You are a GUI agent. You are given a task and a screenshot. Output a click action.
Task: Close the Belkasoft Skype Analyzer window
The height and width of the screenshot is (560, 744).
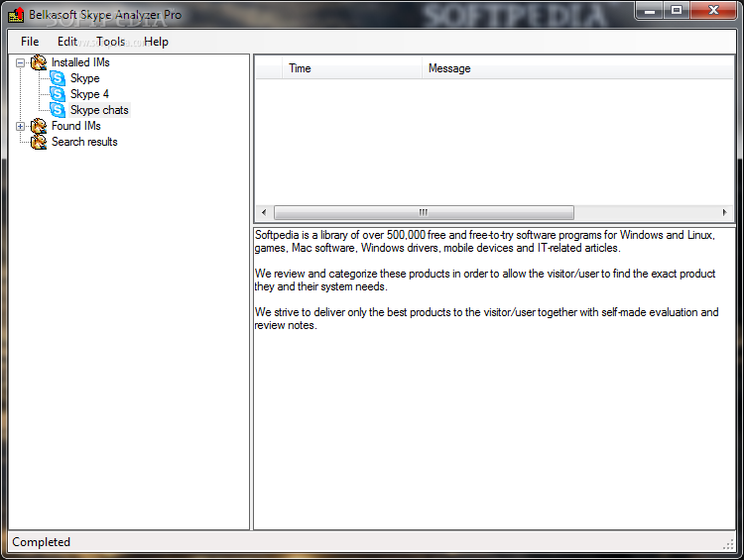pyautogui.click(x=713, y=11)
